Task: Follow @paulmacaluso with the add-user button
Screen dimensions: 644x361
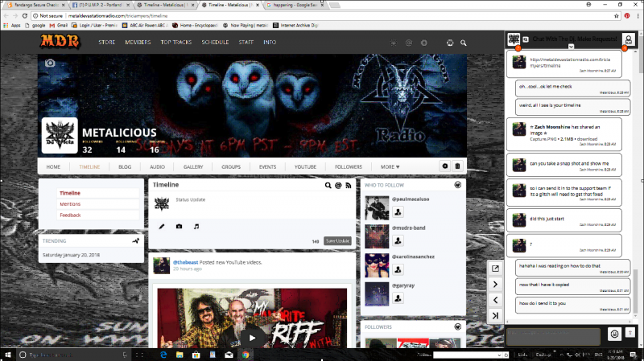Action: point(398,212)
